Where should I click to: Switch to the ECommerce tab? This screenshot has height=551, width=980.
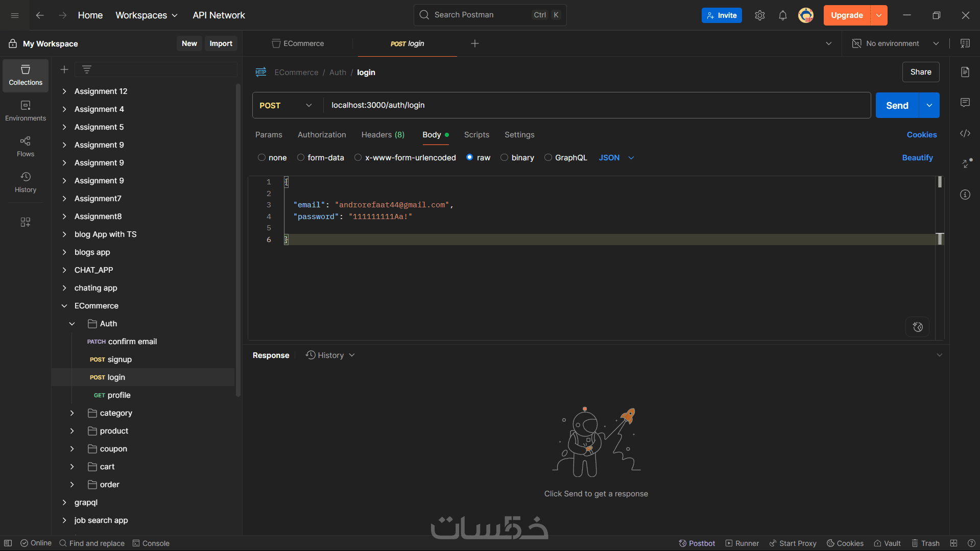(298, 43)
